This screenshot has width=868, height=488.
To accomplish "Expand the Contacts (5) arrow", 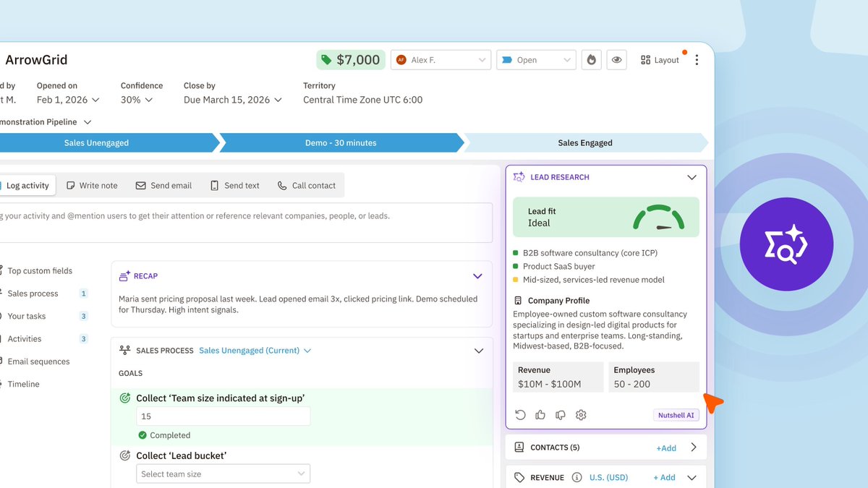I will 694,448.
